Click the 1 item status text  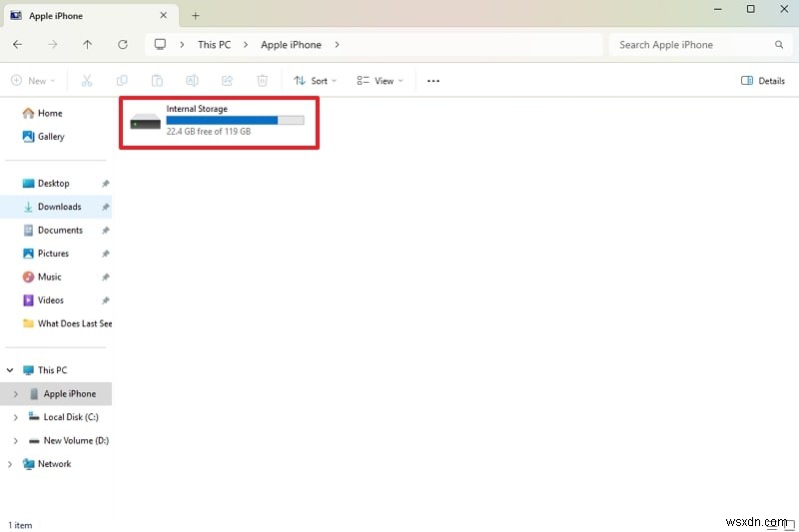tap(20, 525)
